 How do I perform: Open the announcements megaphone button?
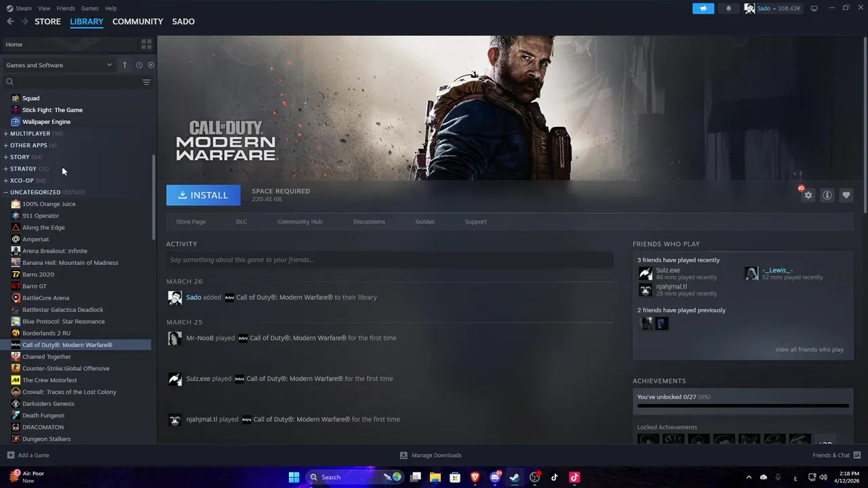(x=703, y=8)
